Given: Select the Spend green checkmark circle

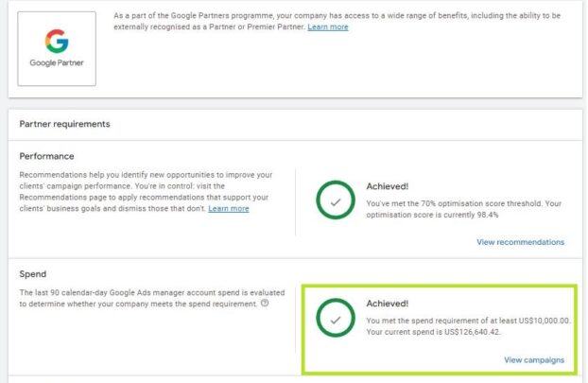Looking at the screenshot, I should point(333,320).
